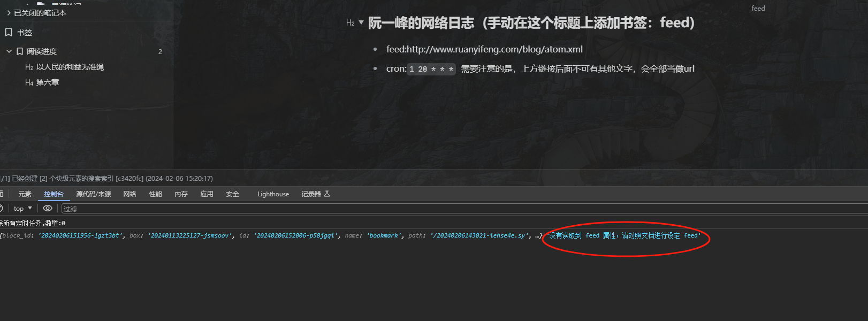Collapse the 阅读进度 bookmark group

9,51
